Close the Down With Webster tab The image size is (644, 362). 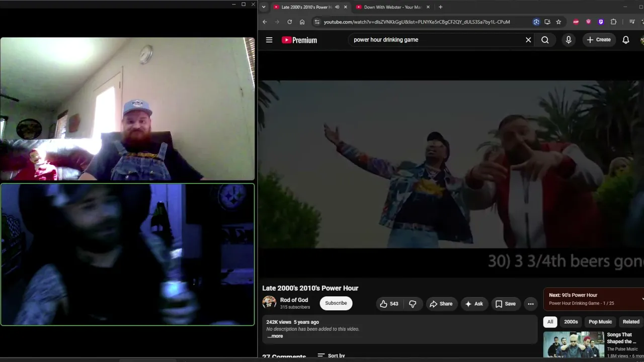pyautogui.click(x=428, y=7)
